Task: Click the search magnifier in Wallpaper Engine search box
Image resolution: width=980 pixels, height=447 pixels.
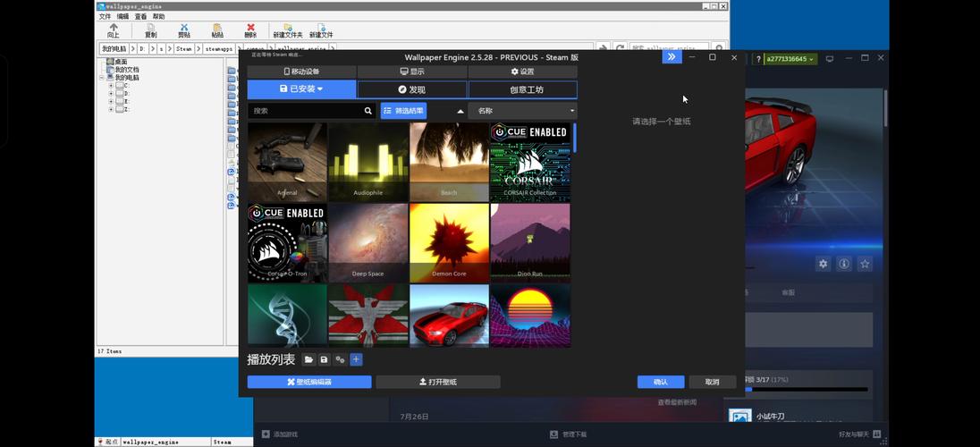Action: point(368,111)
